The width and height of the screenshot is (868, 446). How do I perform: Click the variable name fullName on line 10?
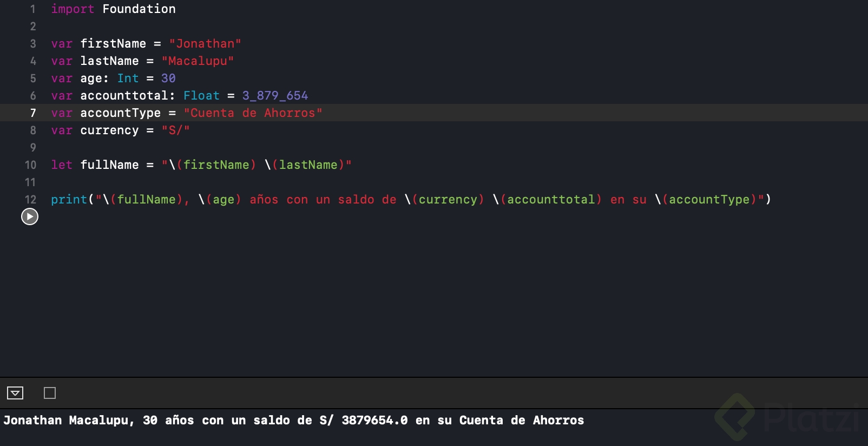pyautogui.click(x=109, y=165)
